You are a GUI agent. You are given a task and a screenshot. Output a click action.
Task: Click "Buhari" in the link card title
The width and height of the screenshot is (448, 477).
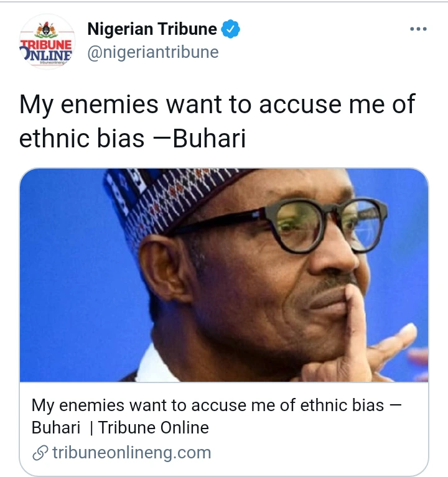pyautogui.click(x=56, y=428)
